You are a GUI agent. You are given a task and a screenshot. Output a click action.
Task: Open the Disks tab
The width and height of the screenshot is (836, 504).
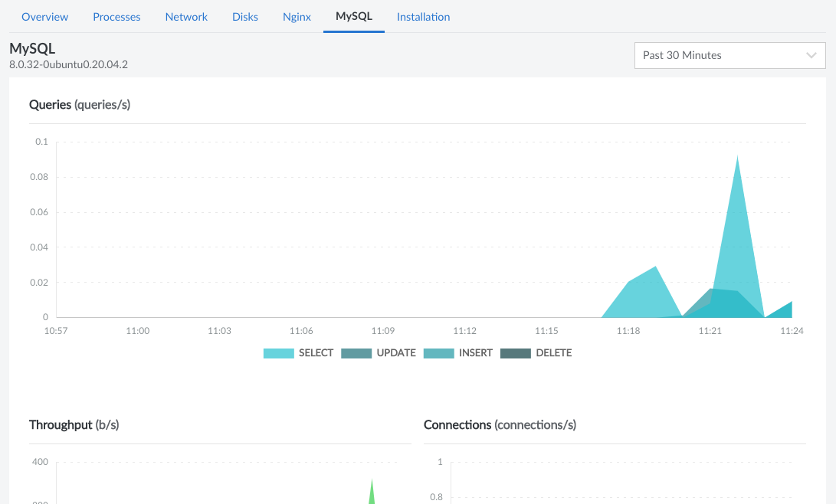[x=245, y=16]
